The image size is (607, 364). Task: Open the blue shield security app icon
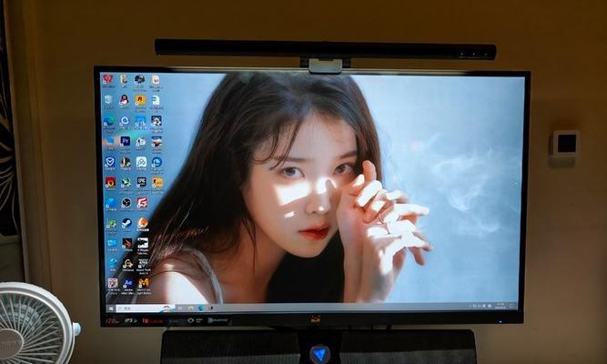(x=109, y=162)
